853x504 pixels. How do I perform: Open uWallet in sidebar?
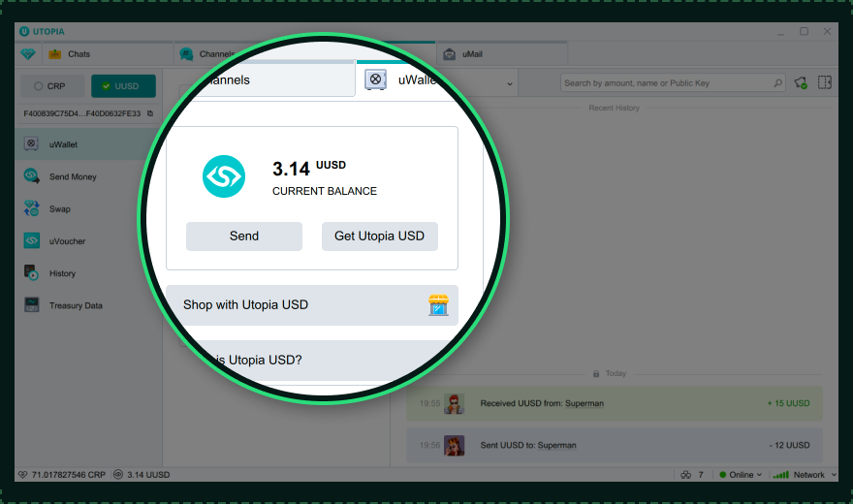(88, 144)
